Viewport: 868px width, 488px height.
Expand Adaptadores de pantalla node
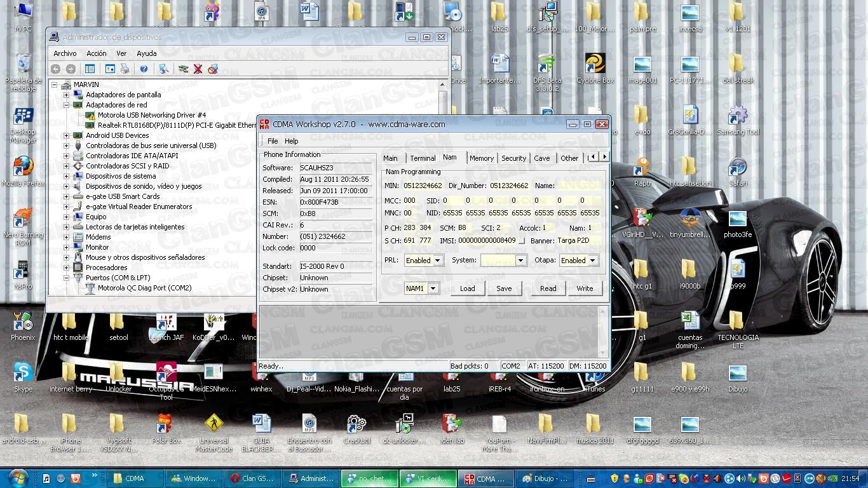click(x=66, y=95)
